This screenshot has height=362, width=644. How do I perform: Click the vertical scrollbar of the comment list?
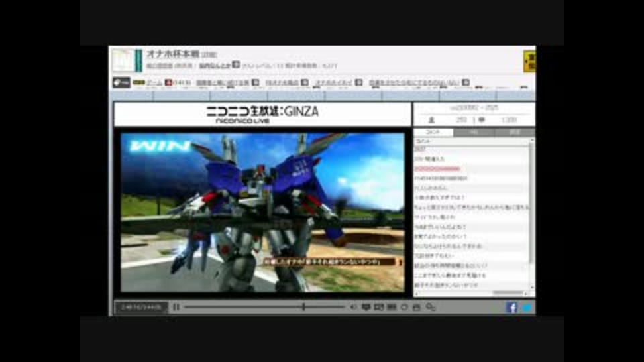[x=532, y=203]
